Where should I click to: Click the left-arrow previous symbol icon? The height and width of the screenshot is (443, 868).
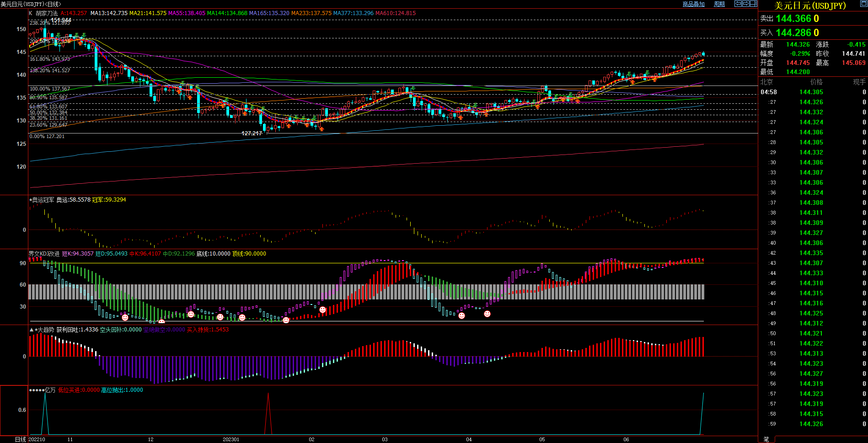pos(738,4)
